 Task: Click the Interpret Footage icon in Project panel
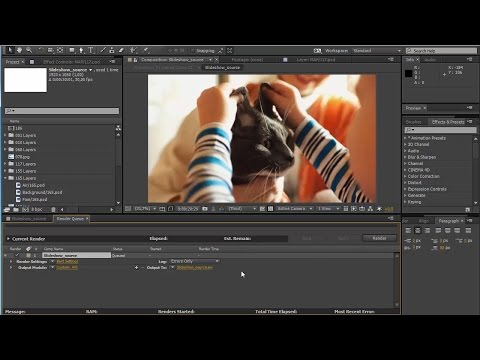click(x=7, y=209)
